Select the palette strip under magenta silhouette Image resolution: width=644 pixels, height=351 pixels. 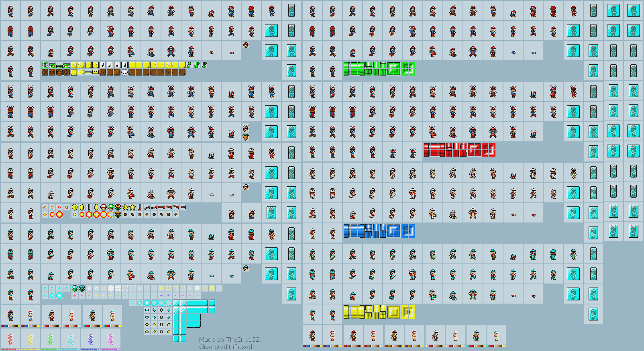pos(110,349)
